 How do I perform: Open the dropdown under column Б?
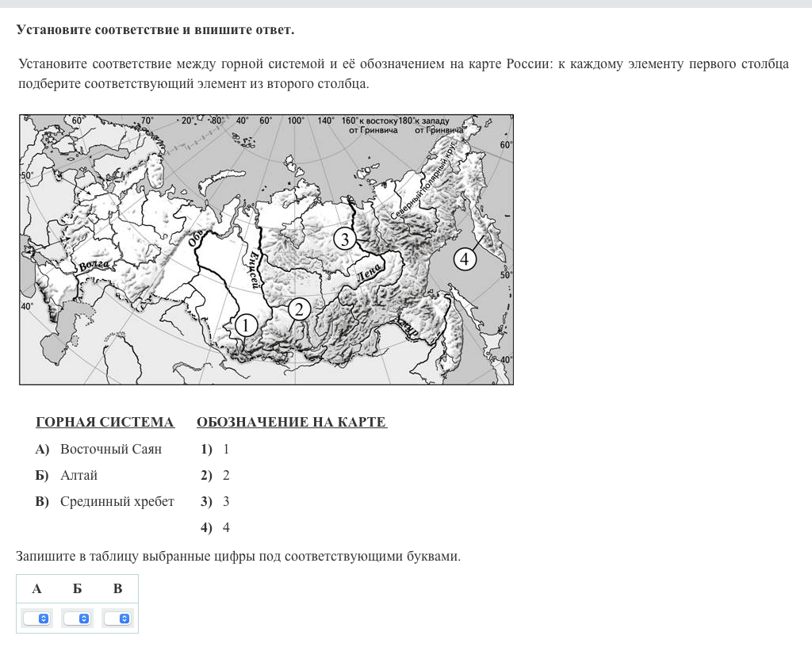pos(78,619)
